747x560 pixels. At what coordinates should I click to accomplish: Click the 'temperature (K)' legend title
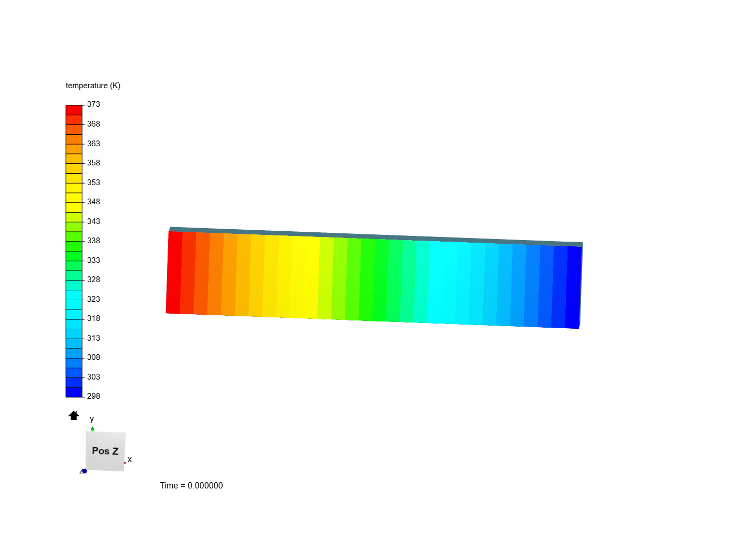[x=93, y=86]
